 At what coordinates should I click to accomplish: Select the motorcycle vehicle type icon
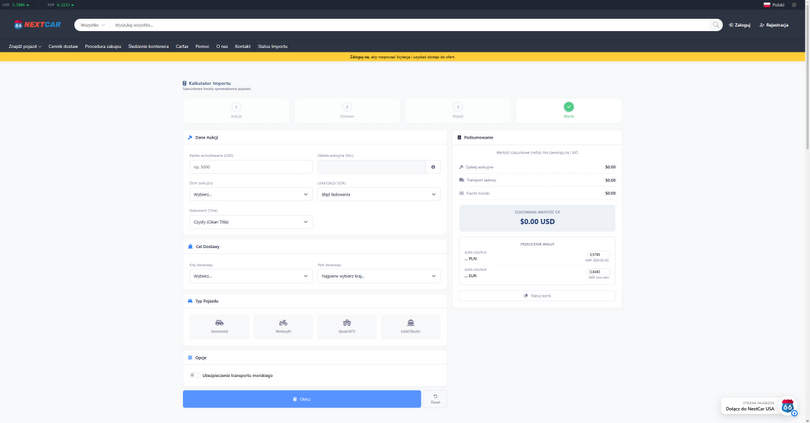tap(283, 325)
